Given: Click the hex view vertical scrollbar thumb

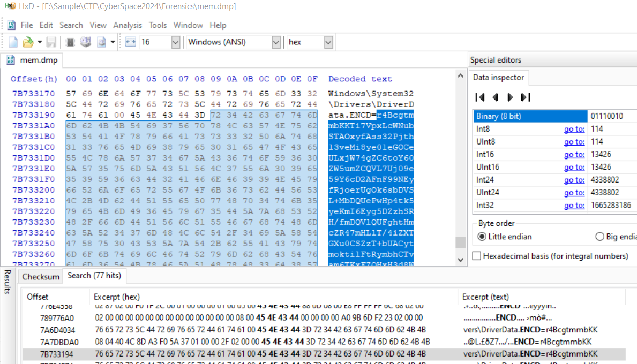Looking at the screenshot, I should click(x=460, y=242).
